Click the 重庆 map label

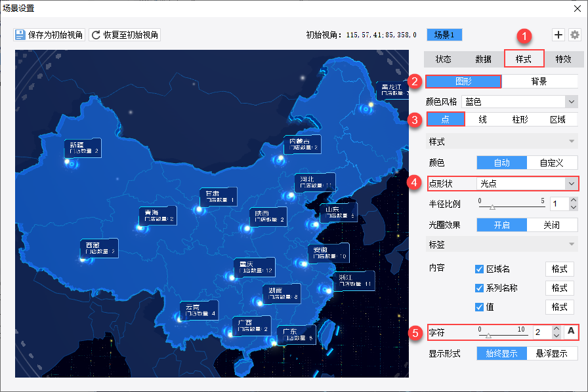[255, 267]
